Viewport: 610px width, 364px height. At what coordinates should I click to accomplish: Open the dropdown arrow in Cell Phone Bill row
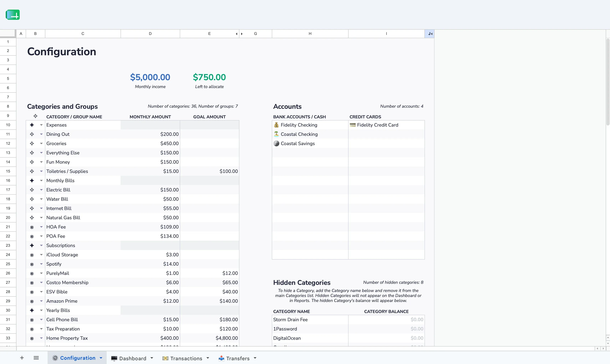coord(41,320)
